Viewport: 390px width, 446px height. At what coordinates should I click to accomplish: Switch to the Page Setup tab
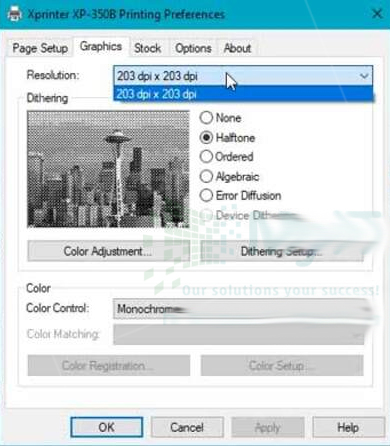40,48
